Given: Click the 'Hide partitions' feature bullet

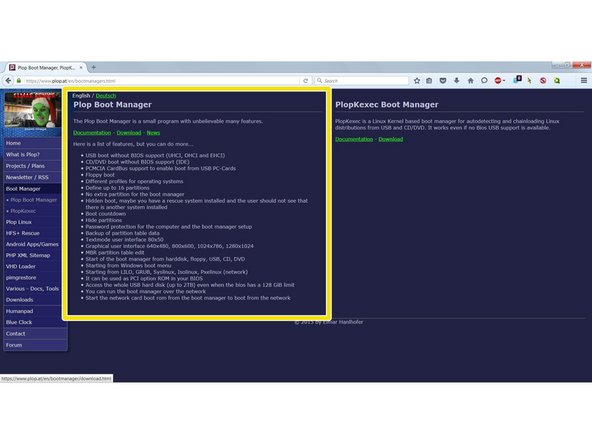Looking at the screenshot, I should 104,220.
